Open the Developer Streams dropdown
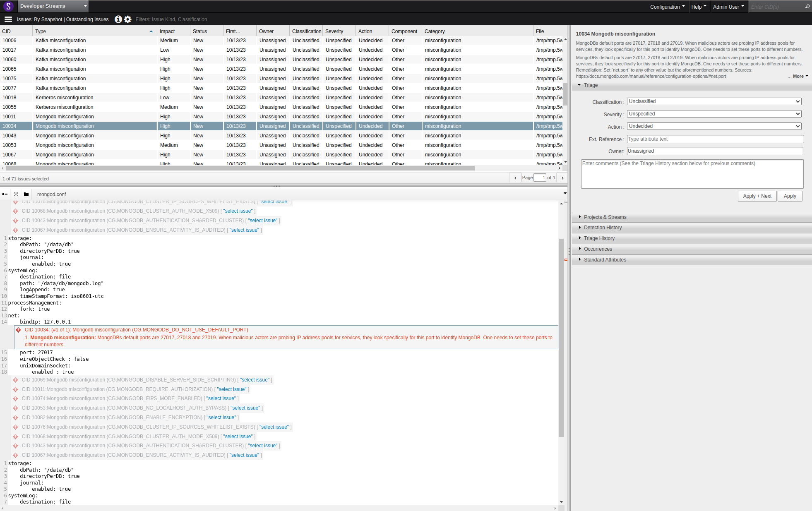This screenshot has height=511, width=812. tap(53, 6)
